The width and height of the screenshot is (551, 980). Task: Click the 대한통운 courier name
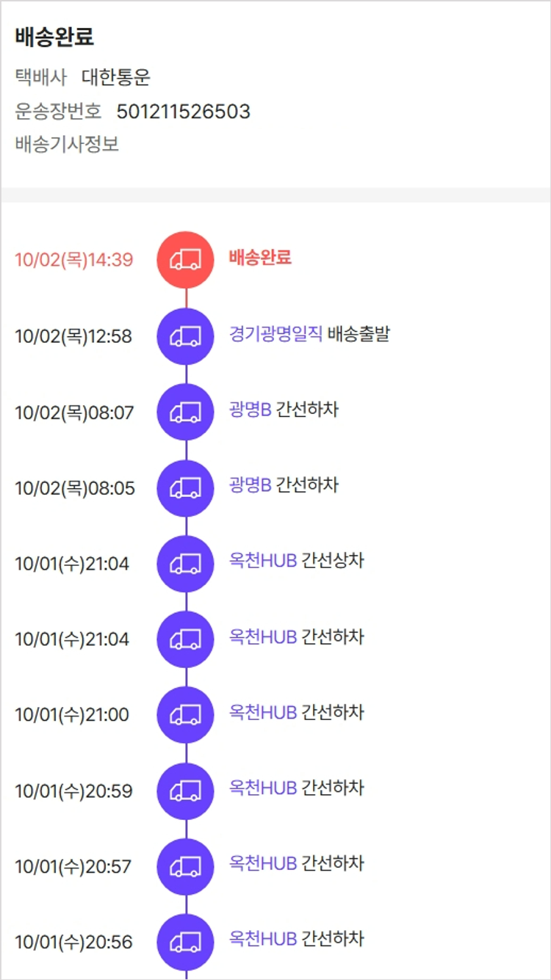click(116, 77)
